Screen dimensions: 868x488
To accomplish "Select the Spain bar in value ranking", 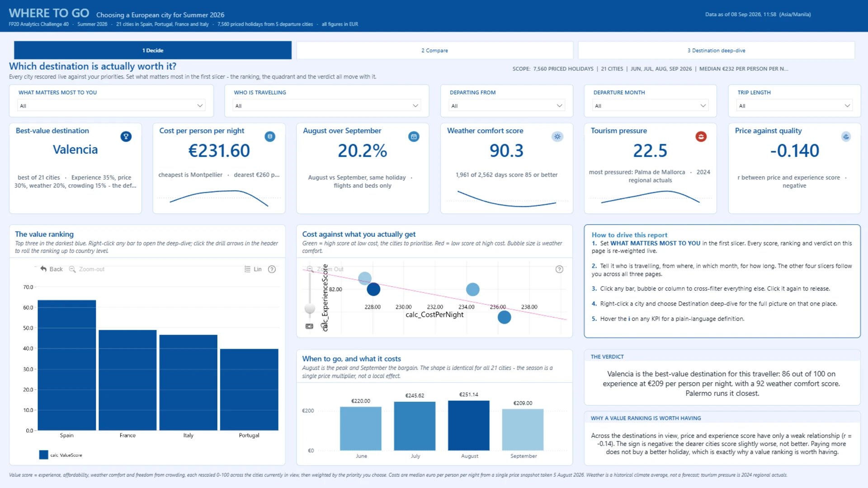I will point(67,365).
